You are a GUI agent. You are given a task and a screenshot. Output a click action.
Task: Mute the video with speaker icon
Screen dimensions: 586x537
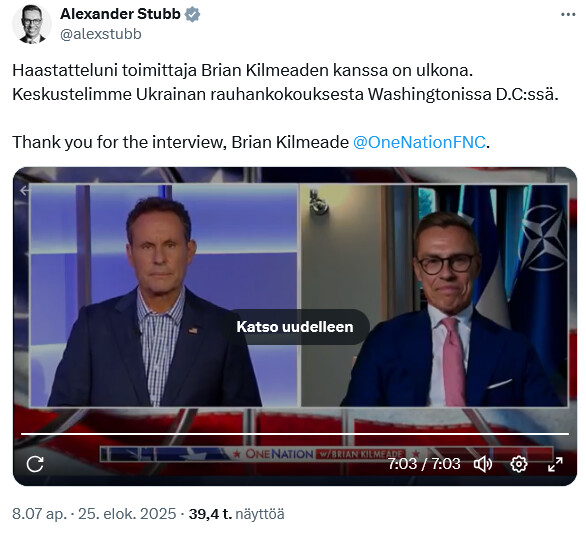[x=482, y=464]
